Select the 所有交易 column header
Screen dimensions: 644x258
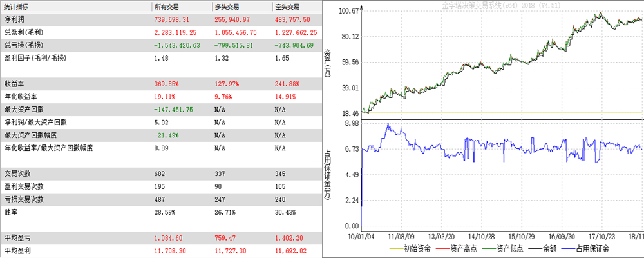169,6
